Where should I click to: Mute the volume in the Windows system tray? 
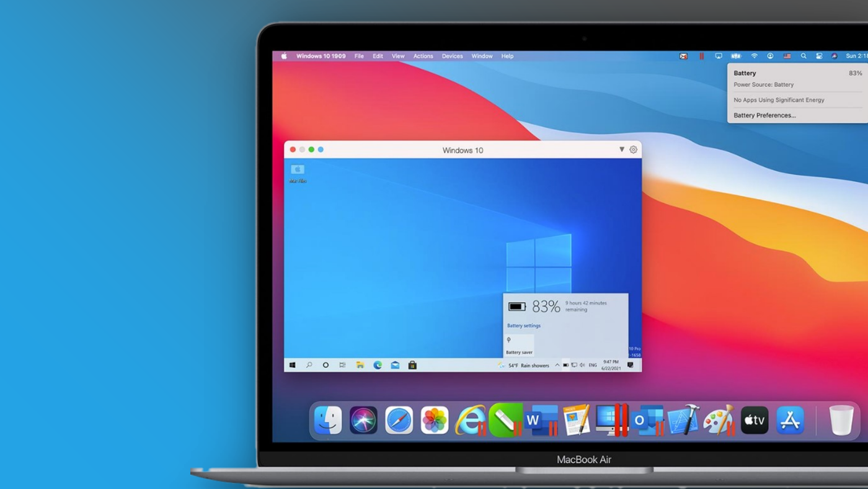582,365
